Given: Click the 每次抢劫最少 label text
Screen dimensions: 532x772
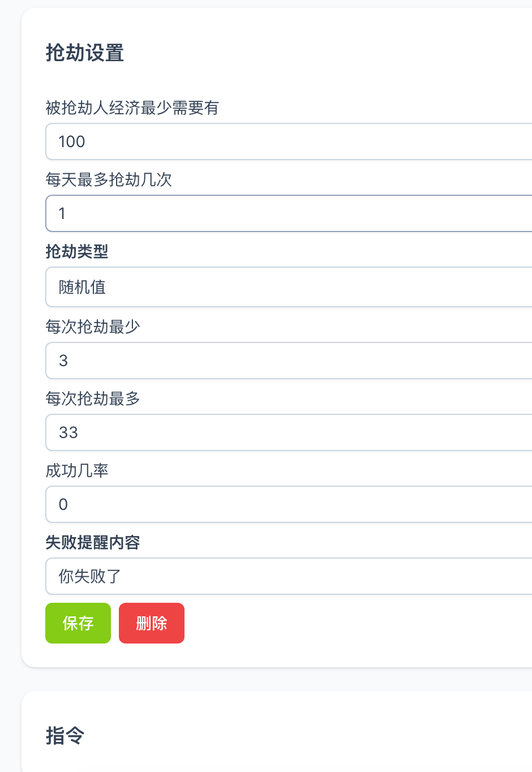Looking at the screenshot, I should click(93, 327).
